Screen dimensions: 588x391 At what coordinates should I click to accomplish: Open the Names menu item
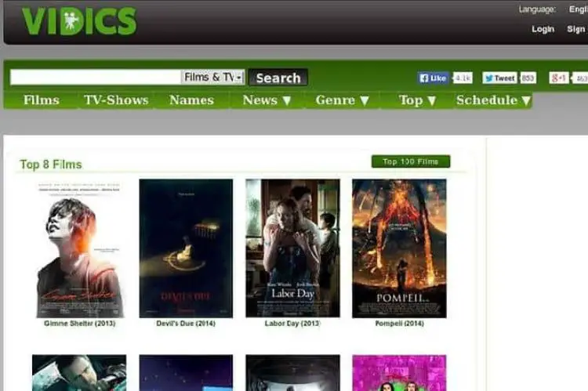click(191, 100)
